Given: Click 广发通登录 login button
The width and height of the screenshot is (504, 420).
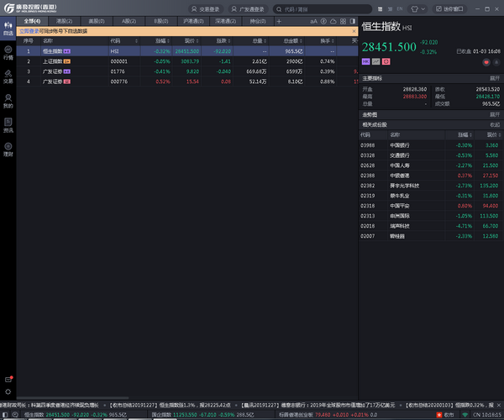Looking at the screenshot, I should 248,9.
